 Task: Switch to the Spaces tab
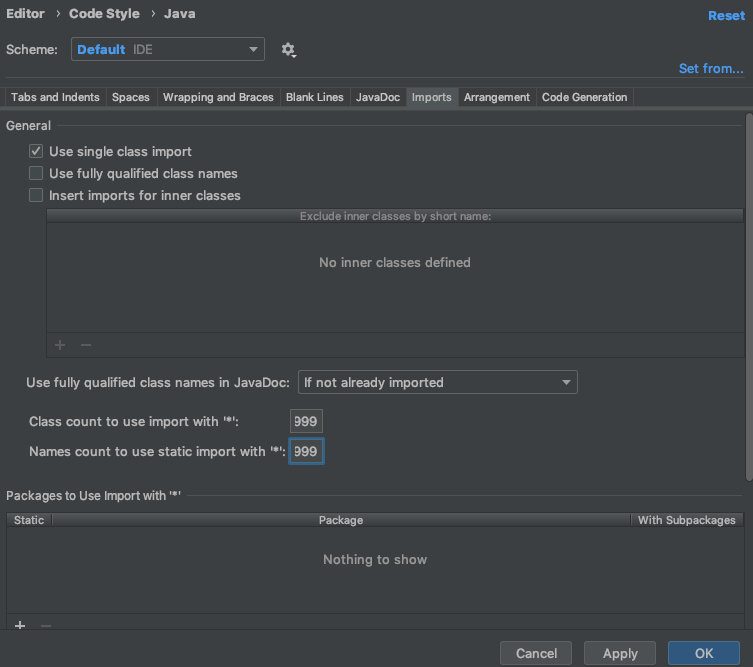click(131, 97)
